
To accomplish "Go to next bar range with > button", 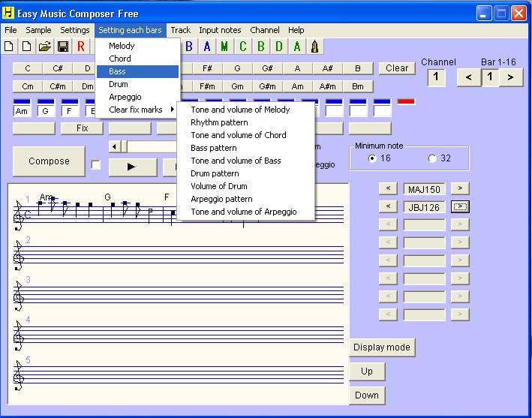I will coord(511,77).
